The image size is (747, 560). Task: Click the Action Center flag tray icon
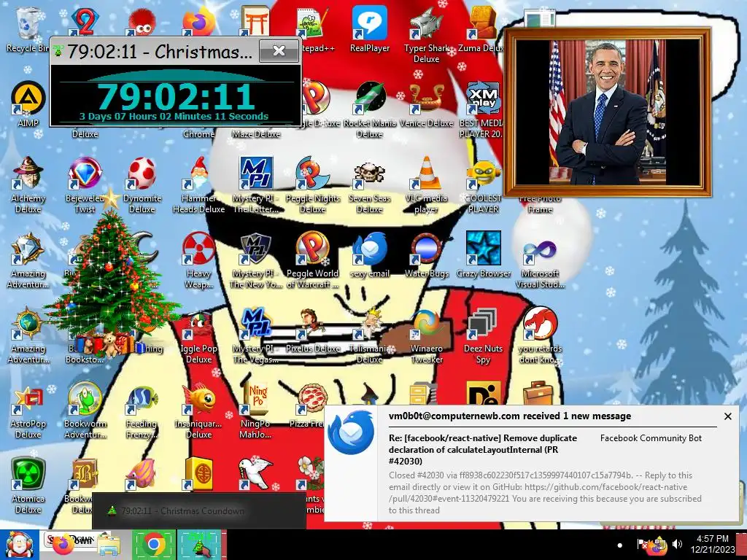click(x=642, y=544)
